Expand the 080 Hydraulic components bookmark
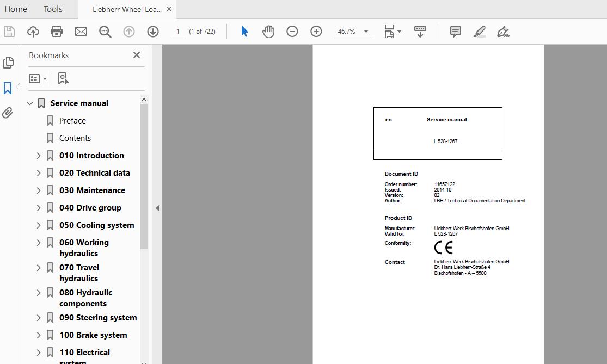Image resolution: width=607 pixels, height=364 pixels. click(38, 293)
